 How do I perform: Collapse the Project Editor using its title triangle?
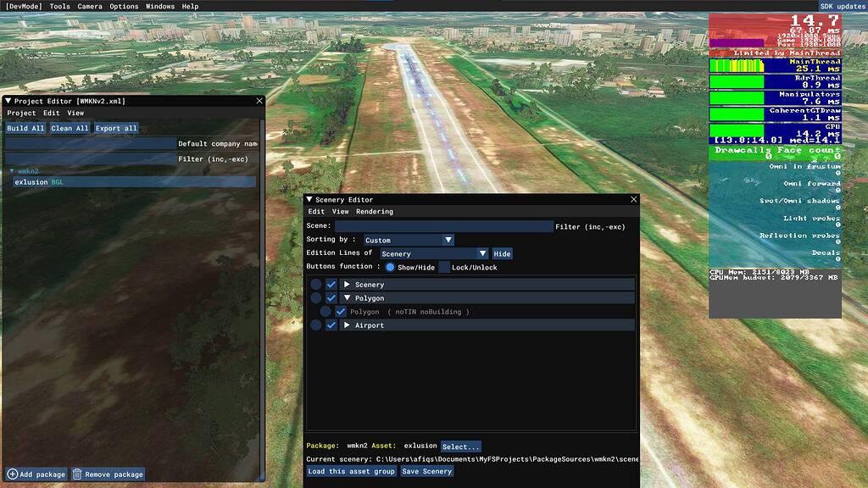[9, 100]
